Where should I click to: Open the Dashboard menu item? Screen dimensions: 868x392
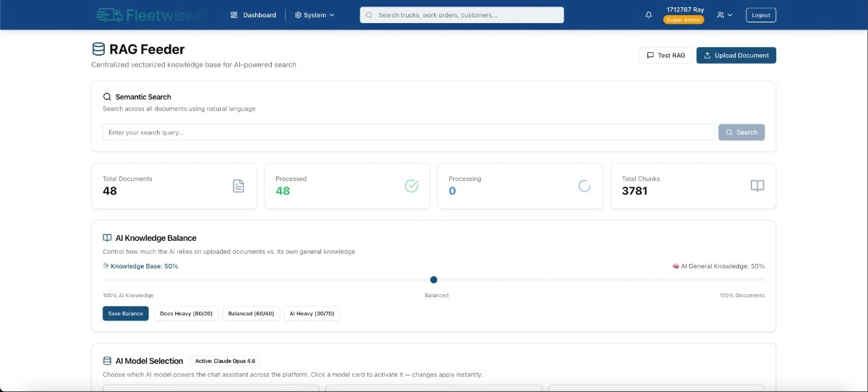tap(253, 14)
